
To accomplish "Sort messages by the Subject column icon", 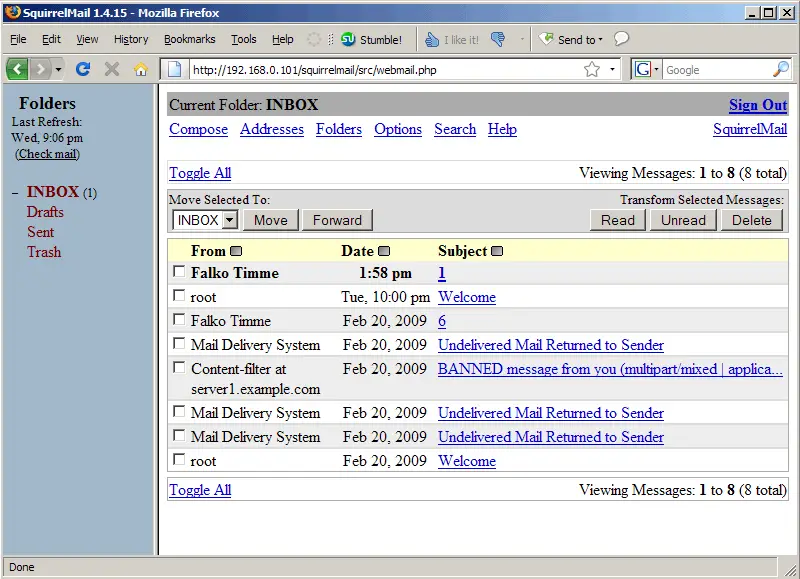I will 497,251.
